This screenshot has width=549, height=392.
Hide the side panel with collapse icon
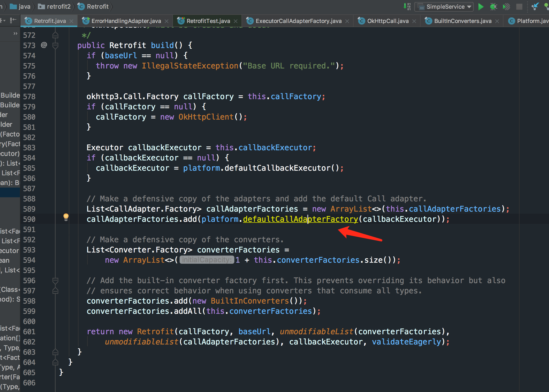13,20
